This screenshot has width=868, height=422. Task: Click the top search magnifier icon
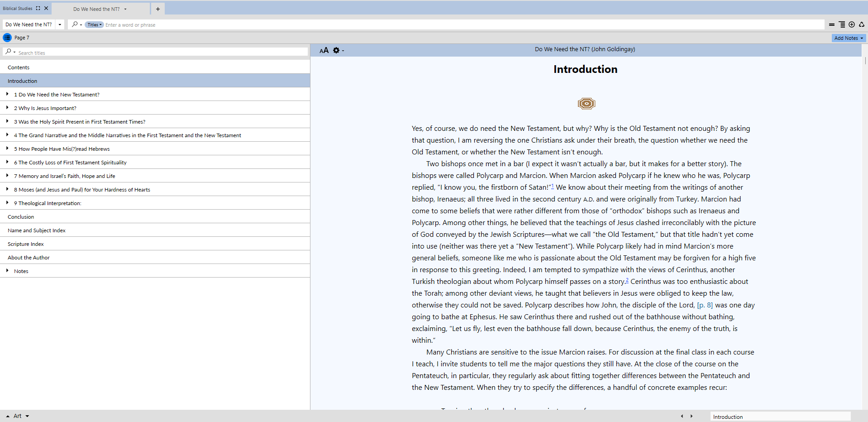pos(75,24)
